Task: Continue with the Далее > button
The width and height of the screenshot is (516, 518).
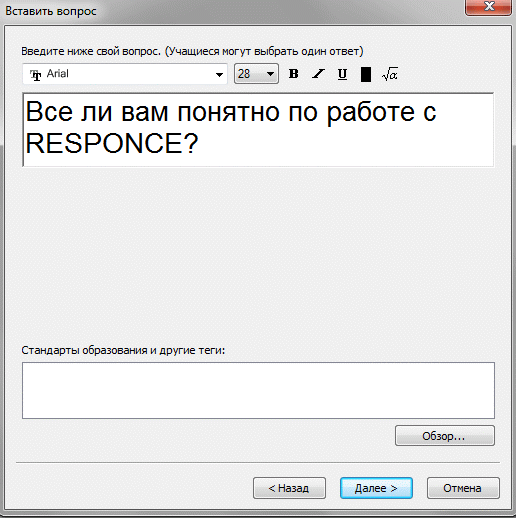Action: coord(376,488)
